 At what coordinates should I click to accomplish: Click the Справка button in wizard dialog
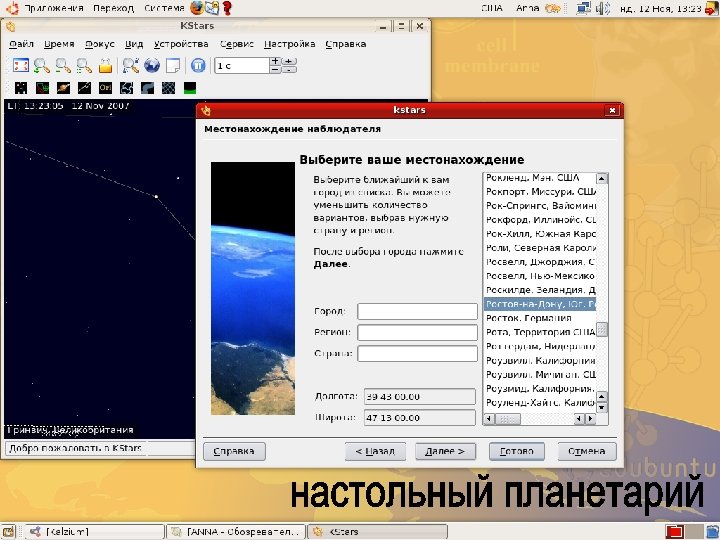click(234, 451)
